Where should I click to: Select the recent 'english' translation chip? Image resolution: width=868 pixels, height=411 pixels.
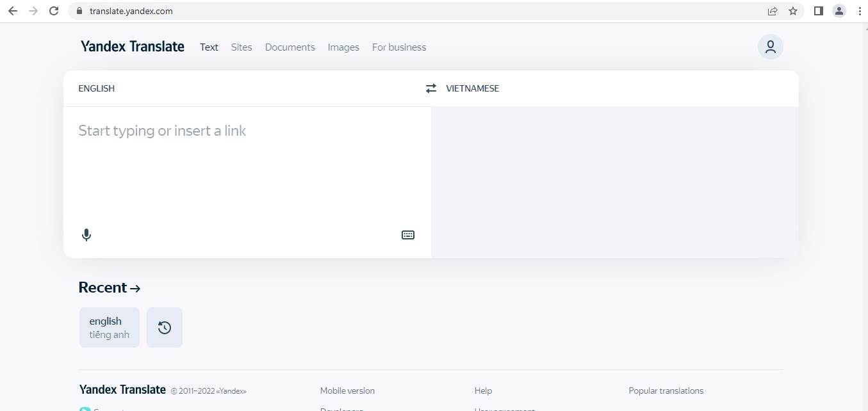(110, 328)
